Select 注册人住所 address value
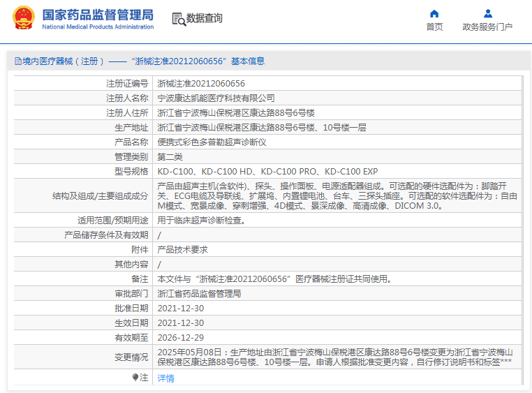This screenshot has width=532, height=393. 236,113
